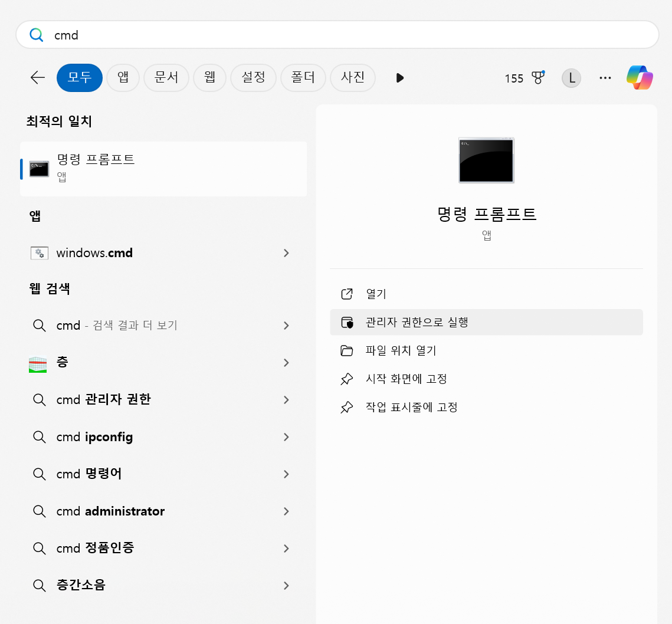Expand the cmd 검색 결과 더 보기 chevron
672x624 pixels.
pyautogui.click(x=286, y=326)
